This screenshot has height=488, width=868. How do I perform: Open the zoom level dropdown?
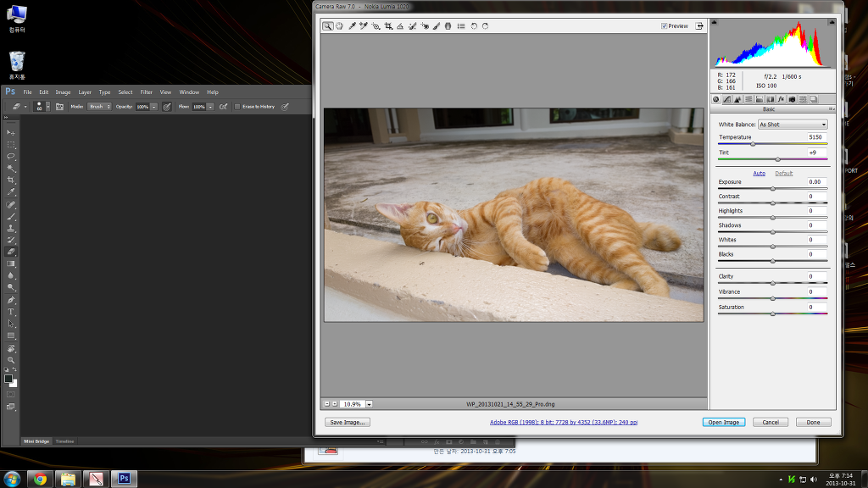tap(369, 404)
